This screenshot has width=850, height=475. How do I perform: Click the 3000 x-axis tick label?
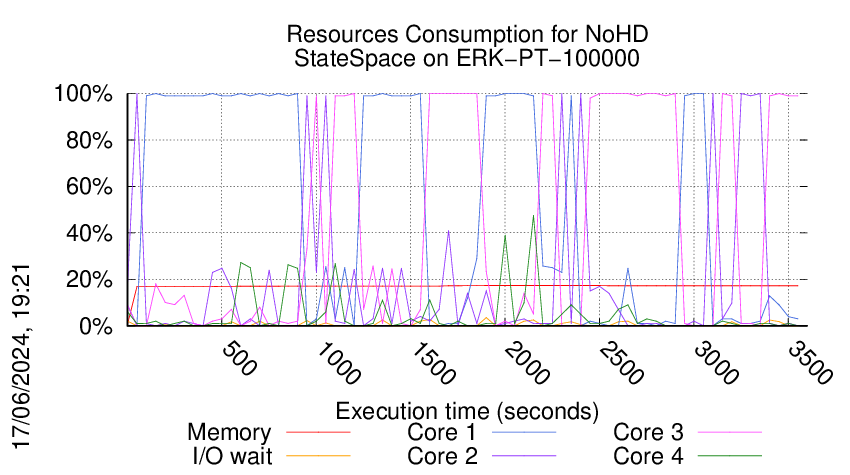[716, 363]
